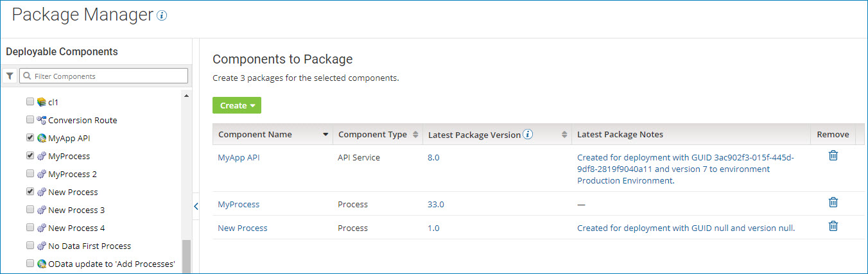Click the Filter Components input field
This screenshot has height=274, width=868.
click(103, 76)
